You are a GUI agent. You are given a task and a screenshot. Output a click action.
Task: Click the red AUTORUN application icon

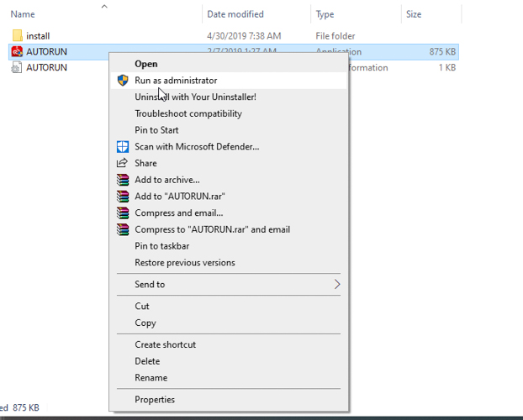18,52
